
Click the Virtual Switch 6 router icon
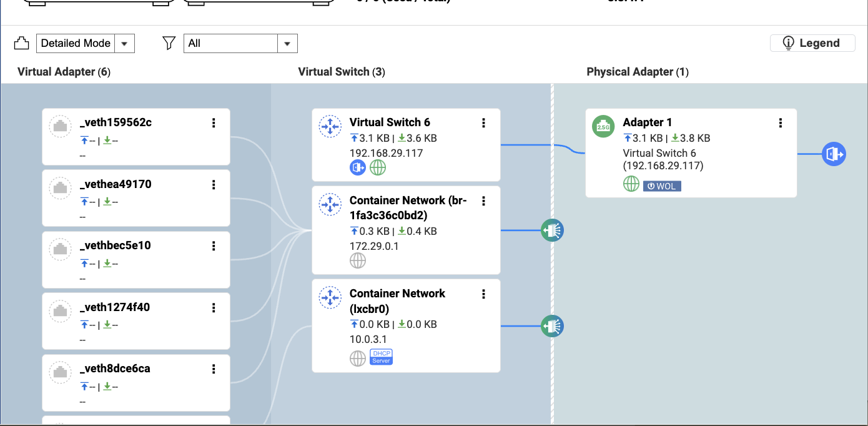pyautogui.click(x=330, y=126)
